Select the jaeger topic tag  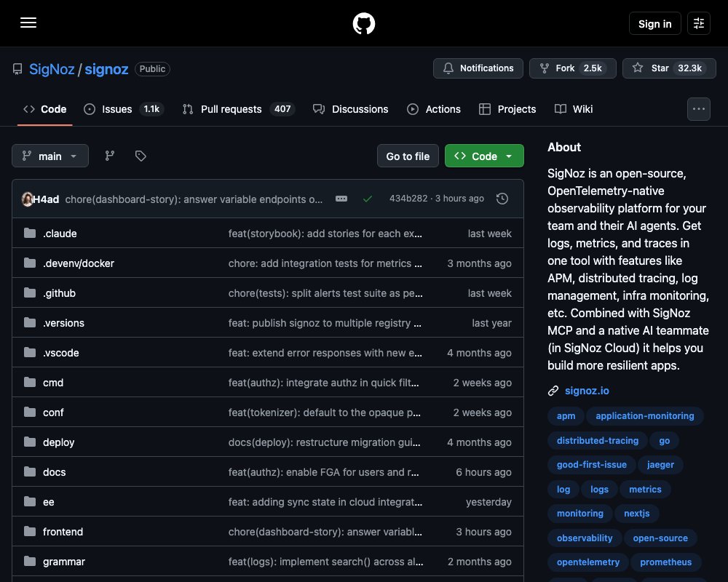coord(660,465)
